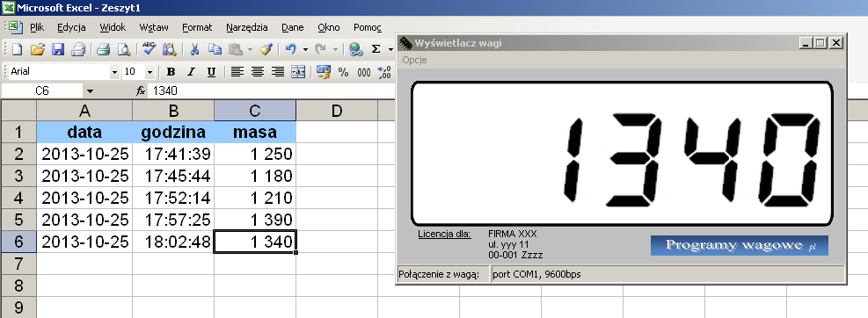Screen dimensions: 868x318
Task: Undo the last action
Action: [x=291, y=49]
